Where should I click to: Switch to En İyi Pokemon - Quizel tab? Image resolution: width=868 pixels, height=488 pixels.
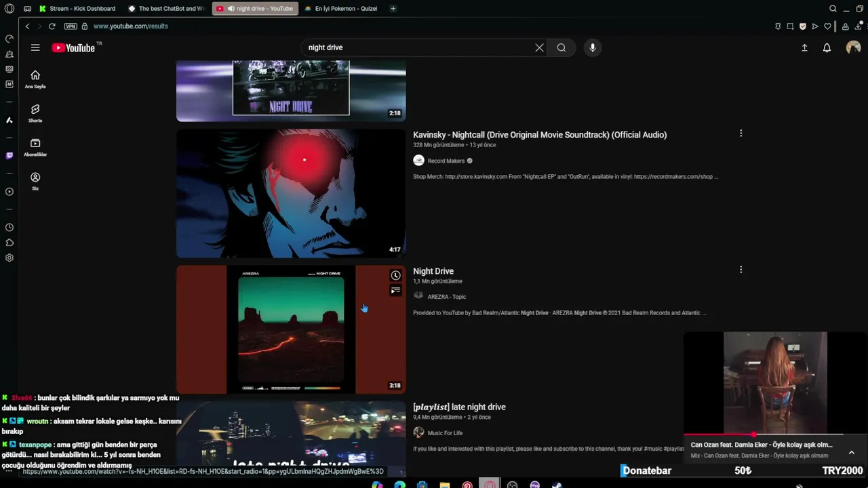(341, 8)
